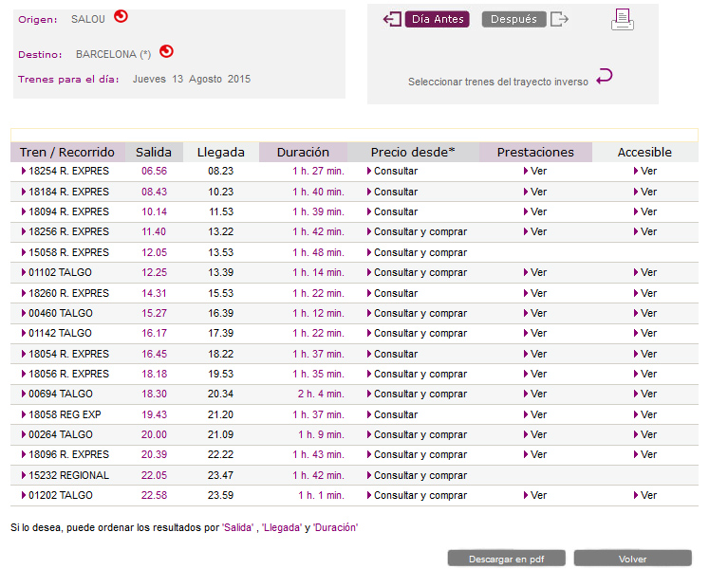Consultar price for the 08.43 departure
This screenshot has width=728, height=569.
coord(392,192)
